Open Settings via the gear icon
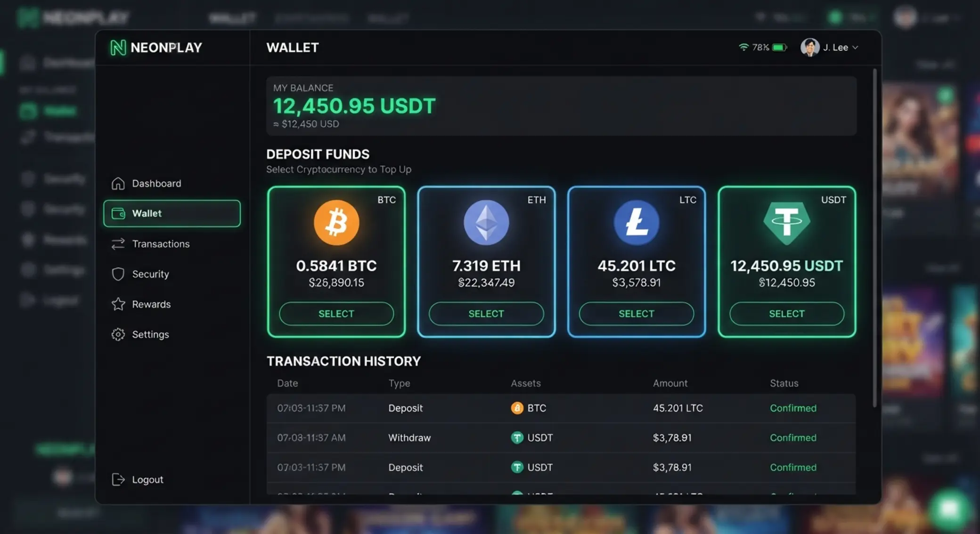The image size is (980, 534). tap(118, 334)
